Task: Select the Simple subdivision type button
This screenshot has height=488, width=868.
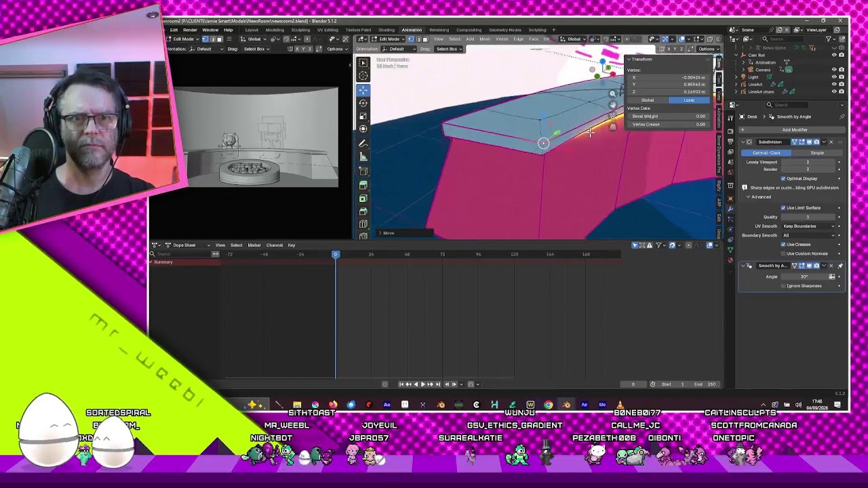Action: point(817,152)
